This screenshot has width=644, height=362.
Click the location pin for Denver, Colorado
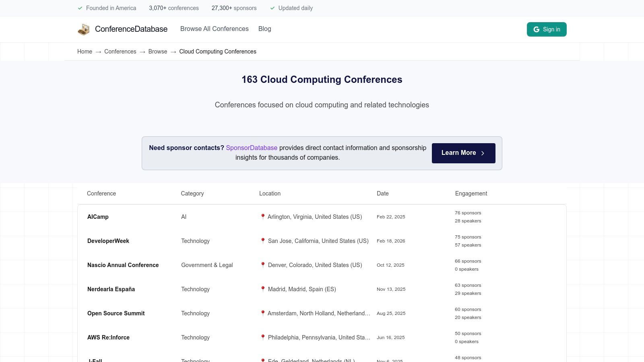(x=263, y=265)
